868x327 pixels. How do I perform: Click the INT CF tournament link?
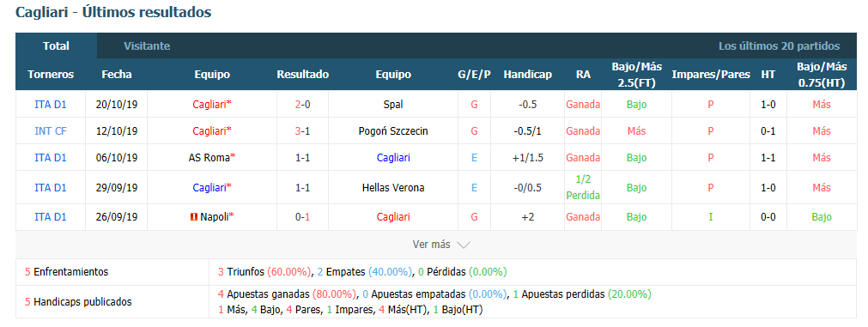click(x=51, y=131)
